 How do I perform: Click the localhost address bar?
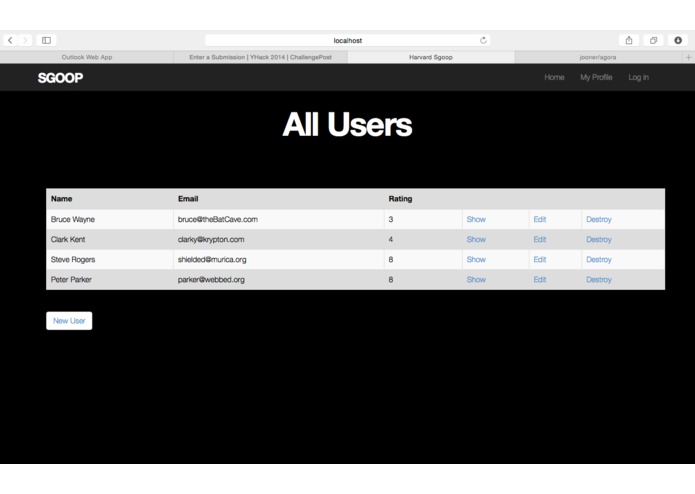pyautogui.click(x=348, y=40)
